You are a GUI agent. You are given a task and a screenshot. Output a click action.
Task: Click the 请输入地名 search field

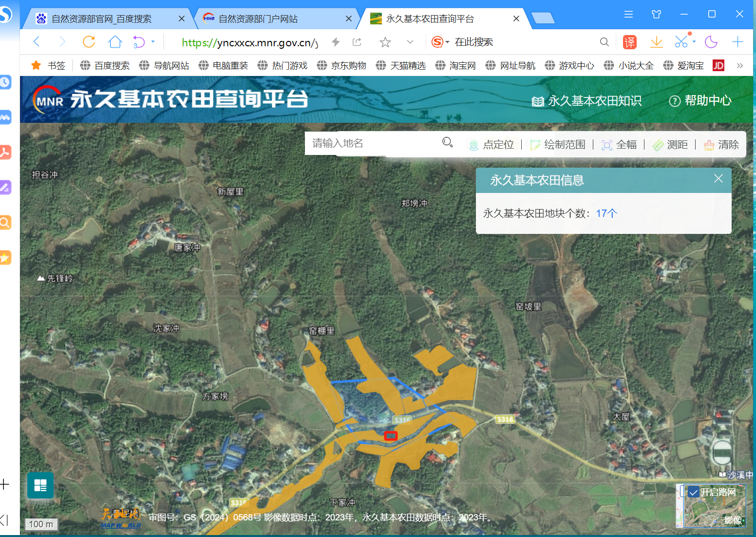pos(373,143)
